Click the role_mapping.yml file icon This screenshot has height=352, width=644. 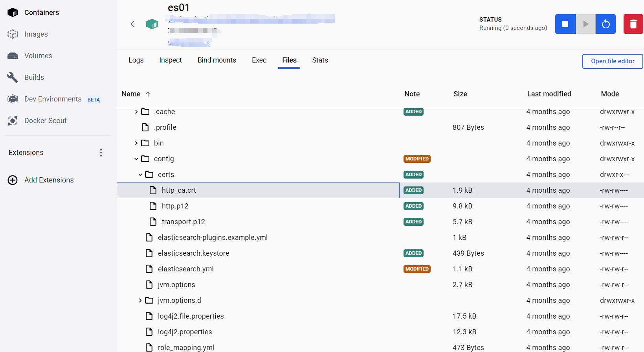pos(149,348)
